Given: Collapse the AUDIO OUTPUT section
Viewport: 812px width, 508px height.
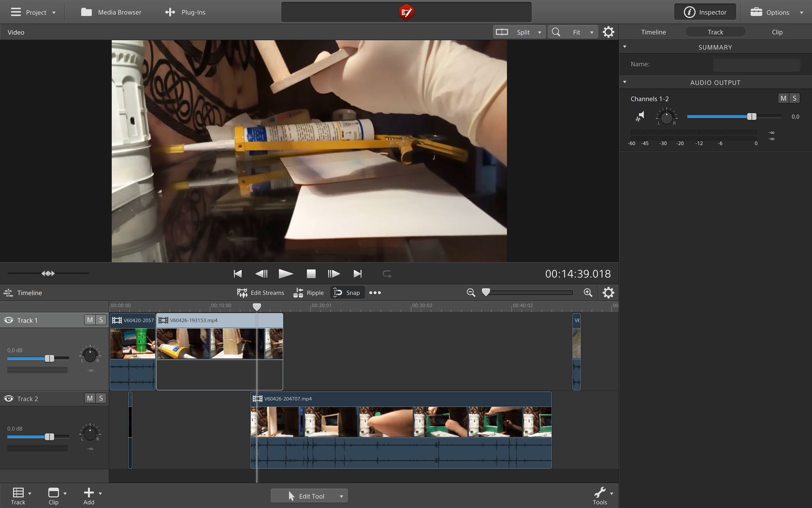Looking at the screenshot, I should click(x=625, y=82).
